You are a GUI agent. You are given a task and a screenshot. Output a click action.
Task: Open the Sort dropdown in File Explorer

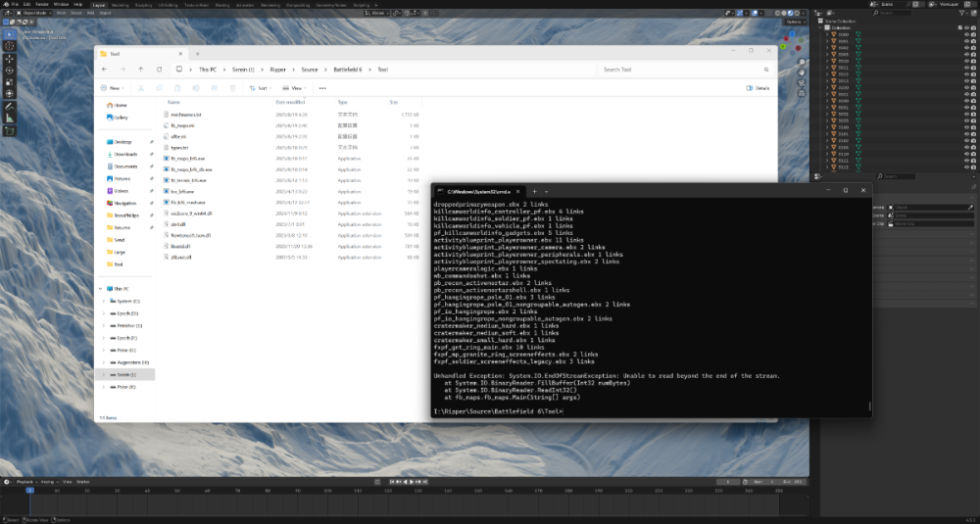tap(260, 88)
